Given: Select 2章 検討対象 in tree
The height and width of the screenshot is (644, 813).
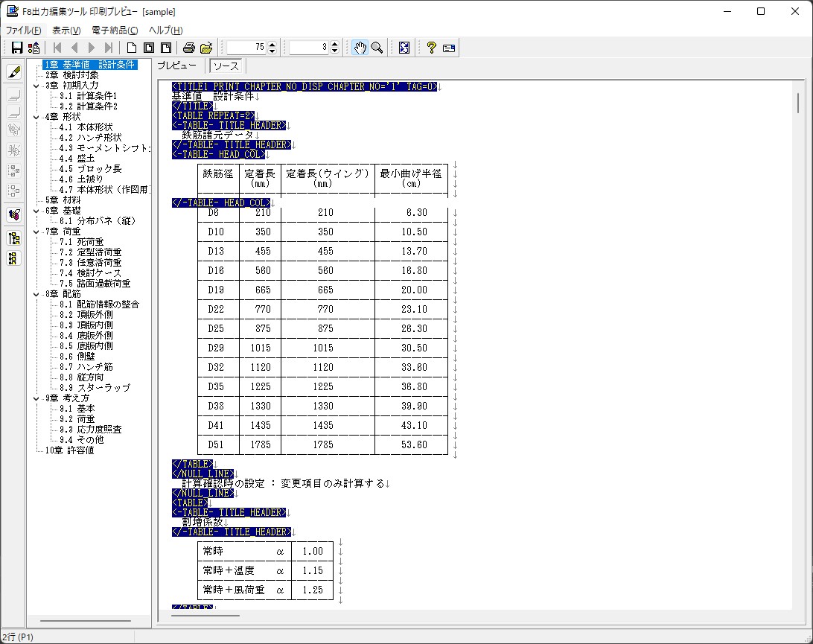Looking at the screenshot, I should pyautogui.click(x=71, y=75).
